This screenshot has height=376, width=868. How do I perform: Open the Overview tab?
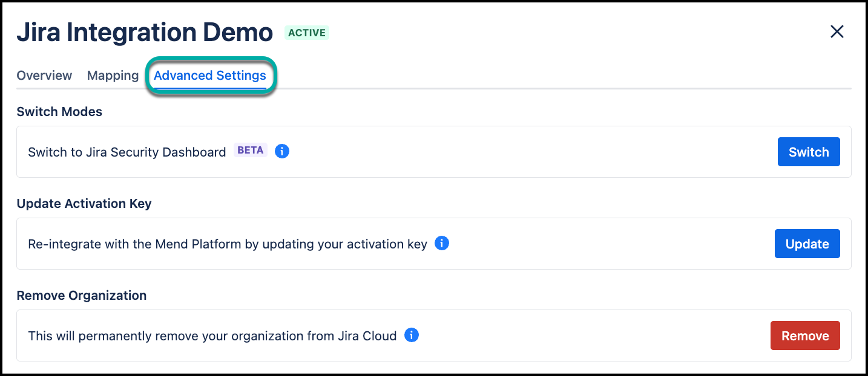click(x=44, y=76)
